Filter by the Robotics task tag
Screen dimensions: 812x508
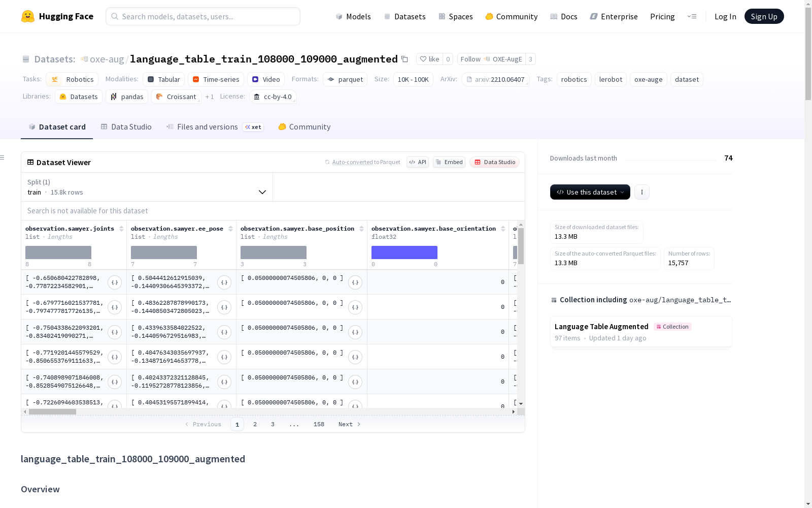(72, 79)
